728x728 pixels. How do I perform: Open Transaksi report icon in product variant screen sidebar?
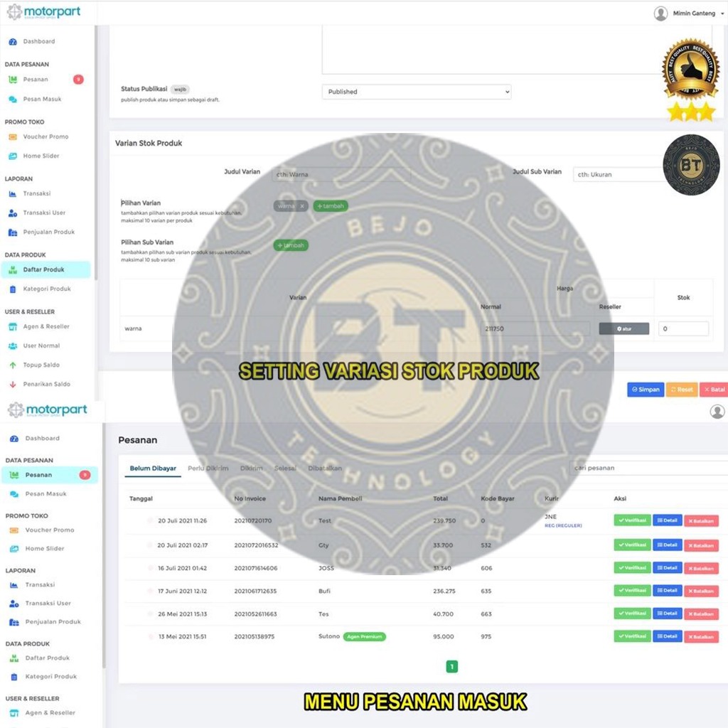13,193
